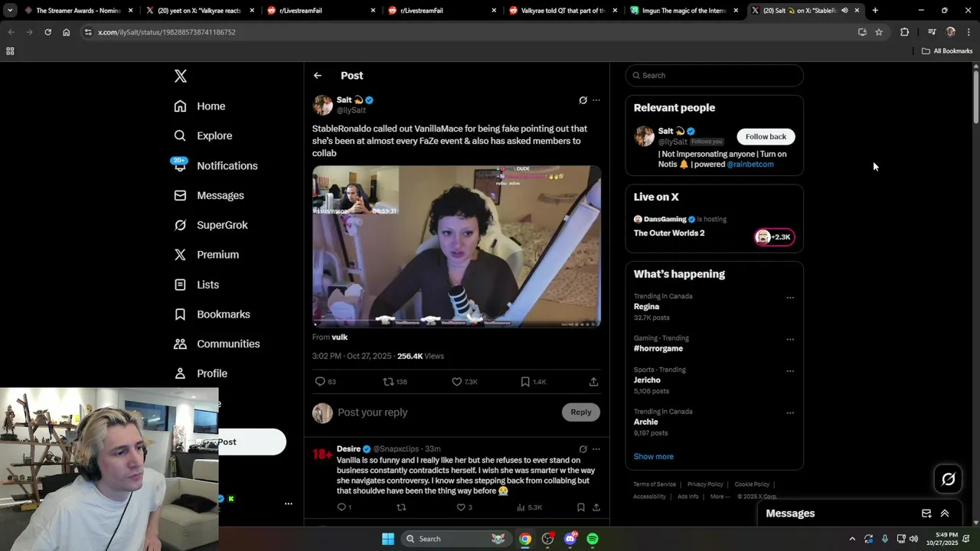Like the post with 7.3K likes
Screen dimensions: 980x551
pos(457,381)
